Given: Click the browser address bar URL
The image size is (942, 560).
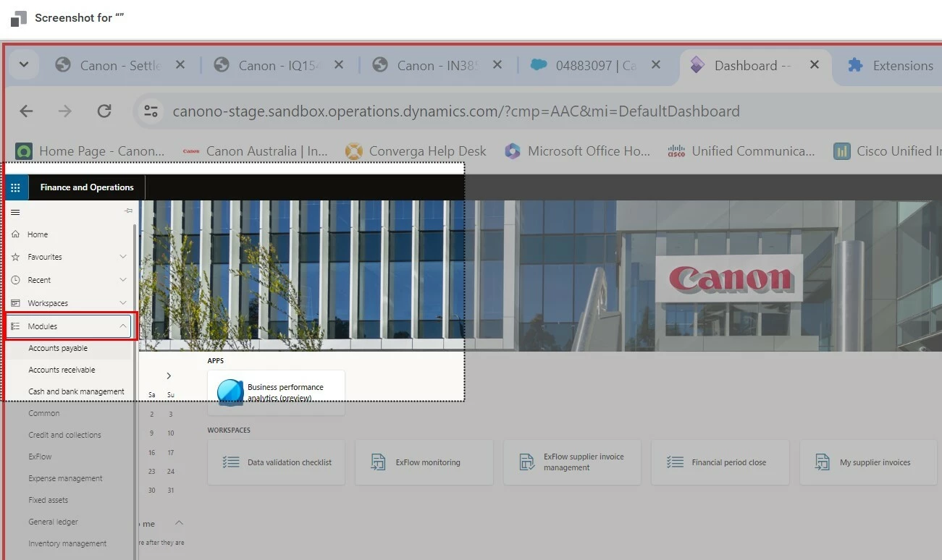Looking at the screenshot, I should point(456,111).
